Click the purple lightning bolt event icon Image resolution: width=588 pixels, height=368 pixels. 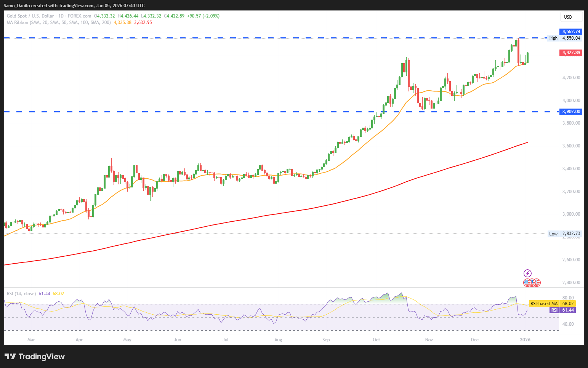(x=527, y=273)
